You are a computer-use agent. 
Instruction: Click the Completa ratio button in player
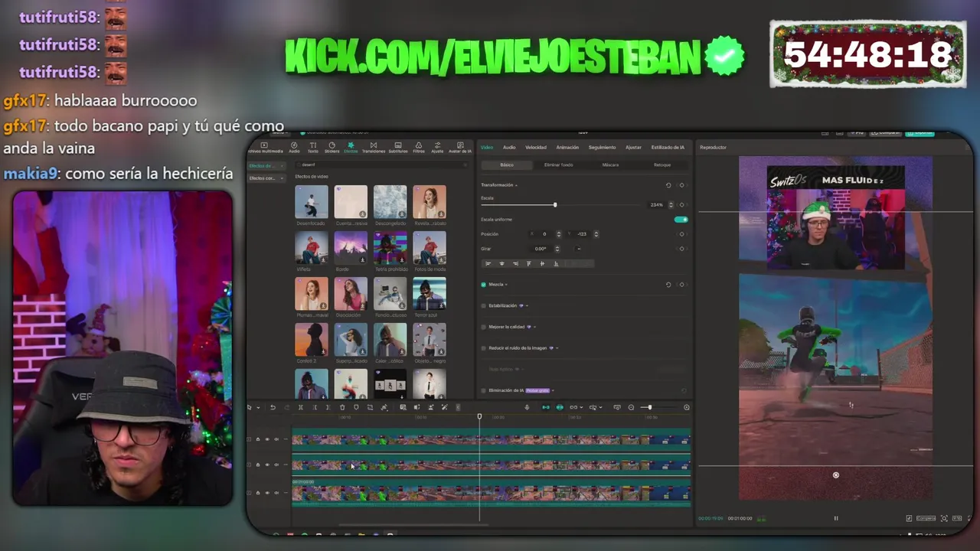tap(926, 518)
